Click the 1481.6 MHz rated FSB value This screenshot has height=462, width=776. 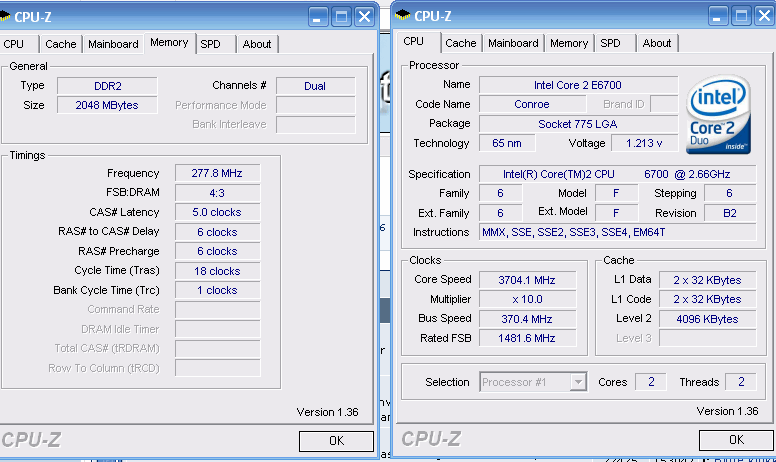click(x=527, y=338)
